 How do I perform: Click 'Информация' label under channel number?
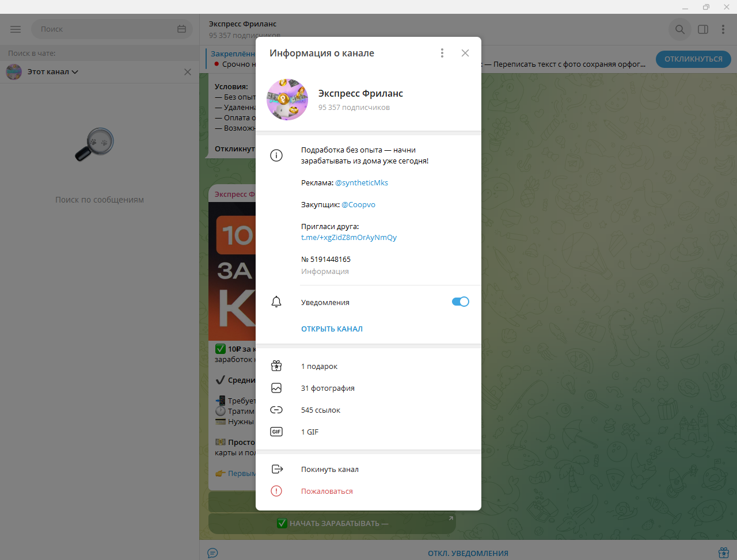pos(325,271)
